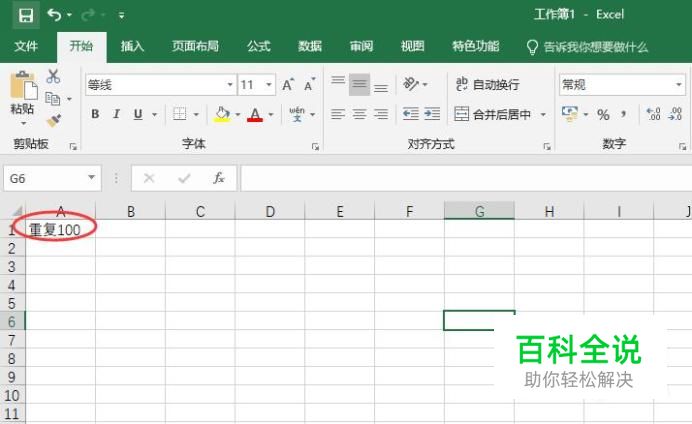This screenshot has width=692, height=424.
Task: Copy selection with the copy icon
Action: pyautogui.click(x=53, y=99)
